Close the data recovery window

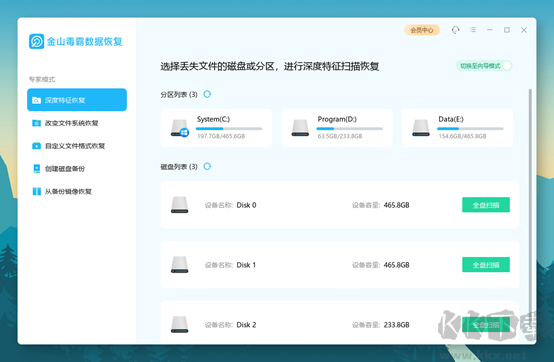524,30
